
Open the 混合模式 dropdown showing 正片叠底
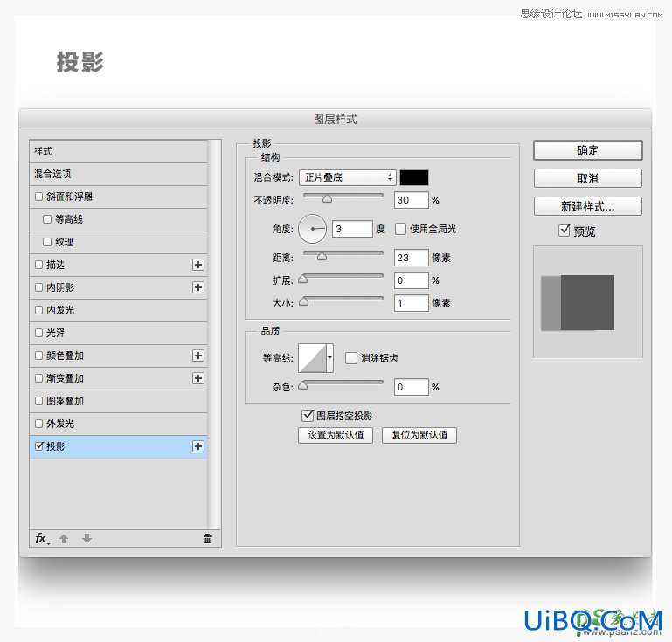(347, 177)
